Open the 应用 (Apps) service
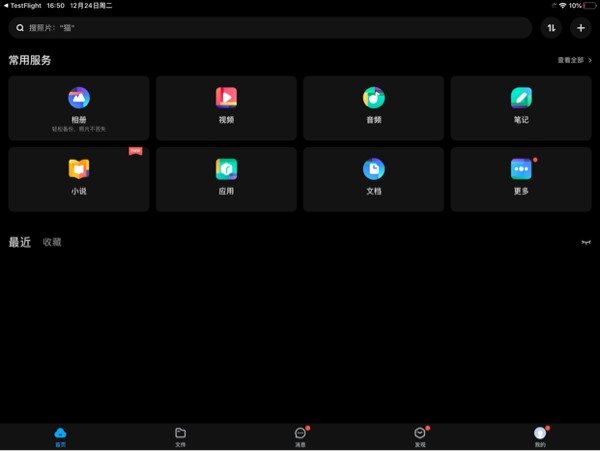The height and width of the screenshot is (451, 600). 226,178
